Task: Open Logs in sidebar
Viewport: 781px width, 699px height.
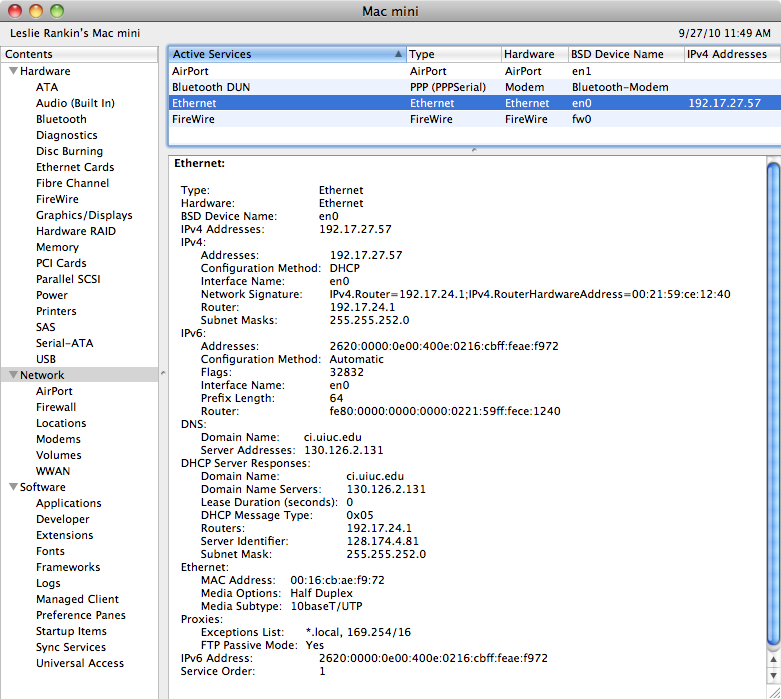Action: (x=48, y=583)
